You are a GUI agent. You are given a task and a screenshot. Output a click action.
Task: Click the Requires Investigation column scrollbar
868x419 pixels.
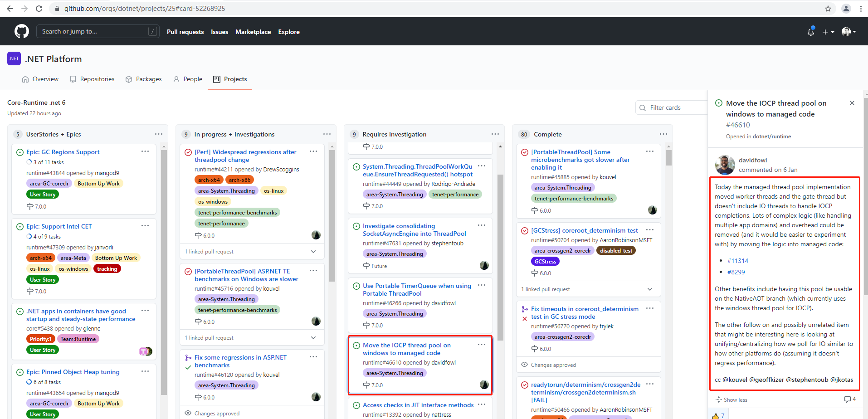tap(500, 257)
